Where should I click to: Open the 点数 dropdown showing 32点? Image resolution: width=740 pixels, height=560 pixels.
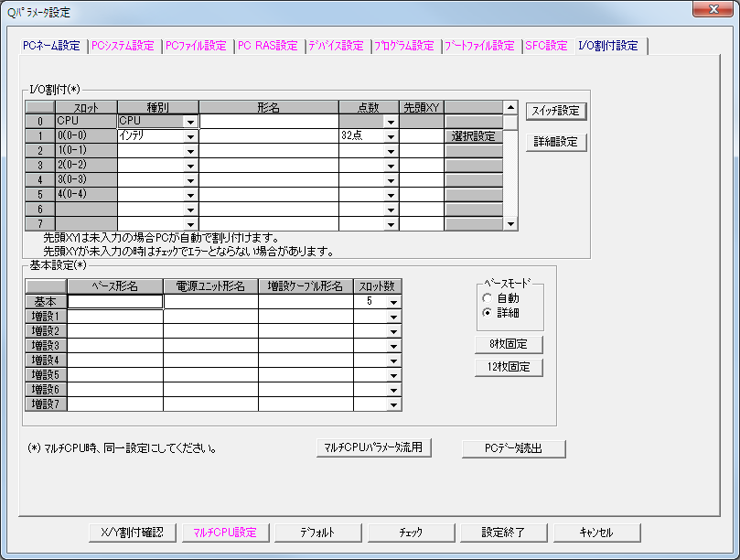pyautogui.click(x=391, y=135)
